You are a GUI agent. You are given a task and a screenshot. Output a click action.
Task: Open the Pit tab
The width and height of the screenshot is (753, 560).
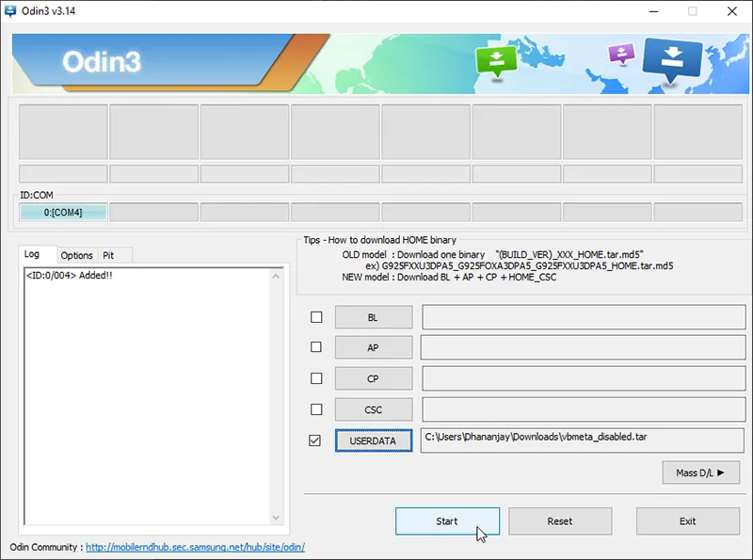tap(113, 255)
